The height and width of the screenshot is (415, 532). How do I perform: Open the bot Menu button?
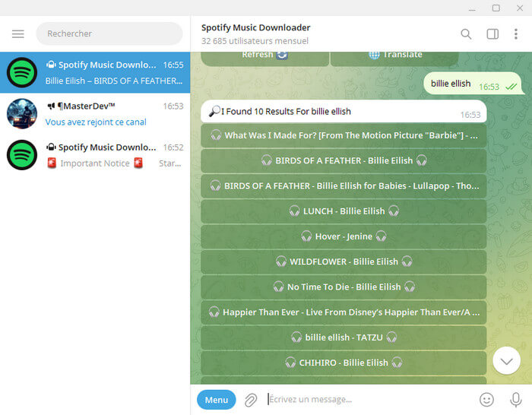pos(216,400)
